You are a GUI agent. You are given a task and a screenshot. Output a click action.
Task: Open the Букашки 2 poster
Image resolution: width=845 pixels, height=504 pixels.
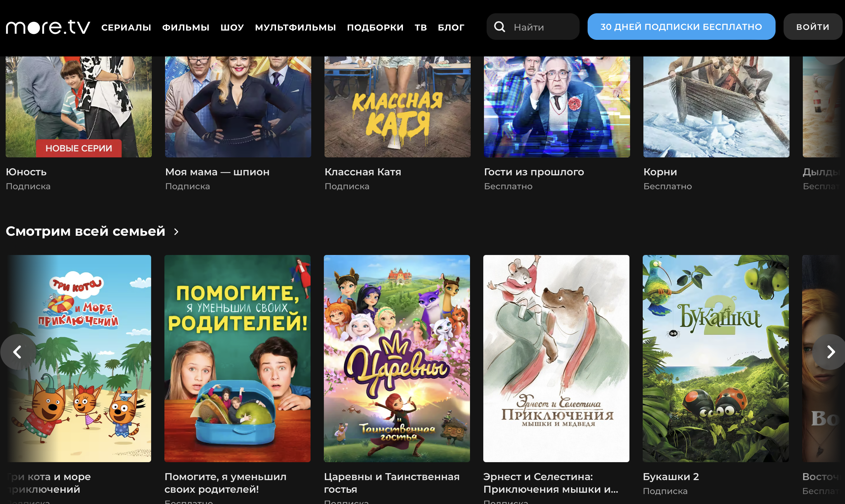[x=715, y=358]
